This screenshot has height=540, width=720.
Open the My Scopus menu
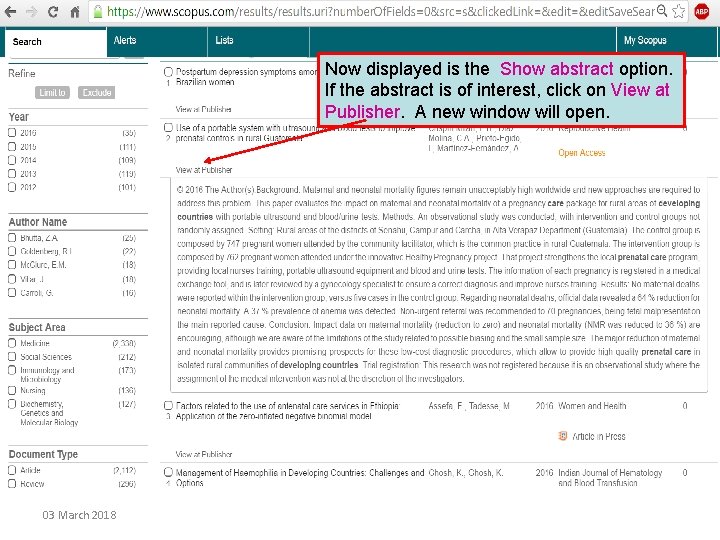(645, 41)
